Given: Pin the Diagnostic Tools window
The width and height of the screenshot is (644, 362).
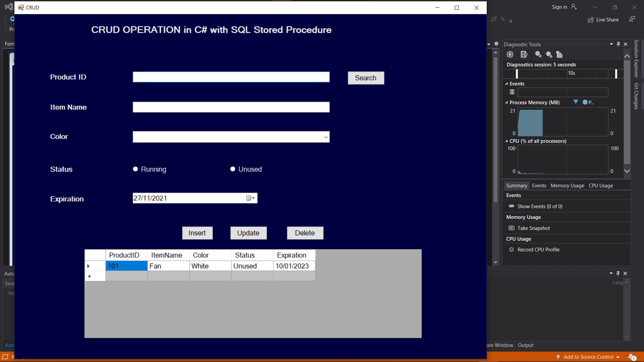Looking at the screenshot, I should [x=618, y=44].
